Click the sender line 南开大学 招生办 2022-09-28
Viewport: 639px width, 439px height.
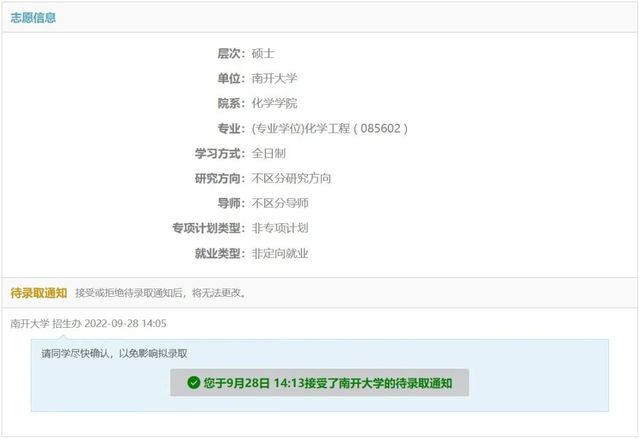tap(88, 323)
